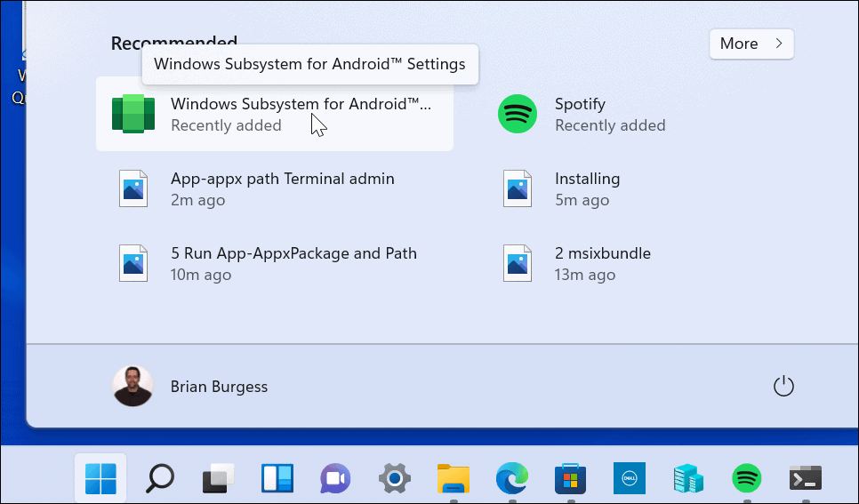Click the Start button on taskbar

click(100, 479)
